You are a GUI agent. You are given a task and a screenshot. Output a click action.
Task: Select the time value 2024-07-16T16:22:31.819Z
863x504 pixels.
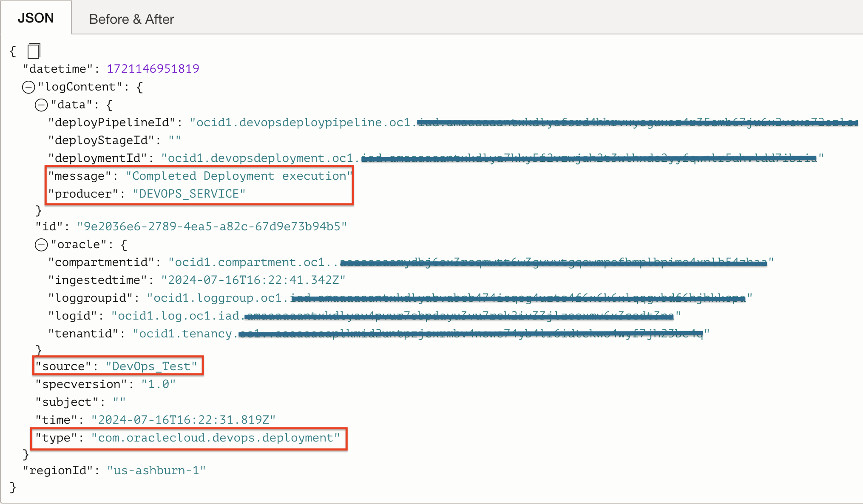click(x=184, y=419)
